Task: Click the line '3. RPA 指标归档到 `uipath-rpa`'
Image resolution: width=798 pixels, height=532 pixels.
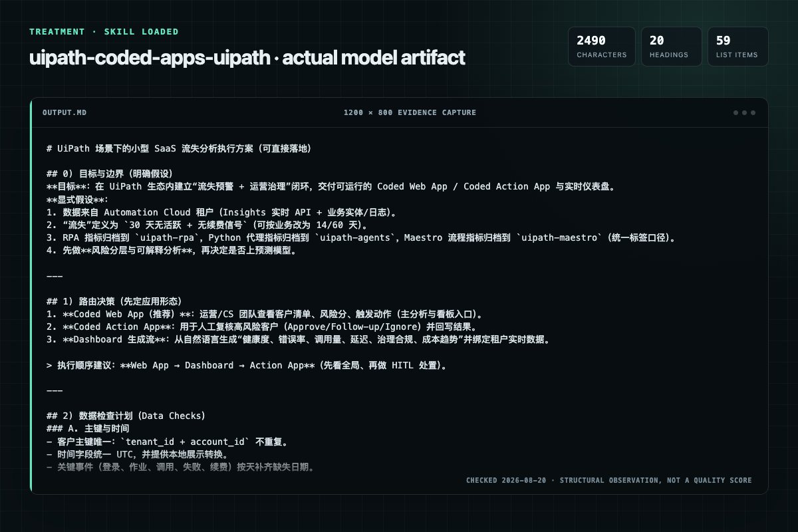Action: point(362,238)
